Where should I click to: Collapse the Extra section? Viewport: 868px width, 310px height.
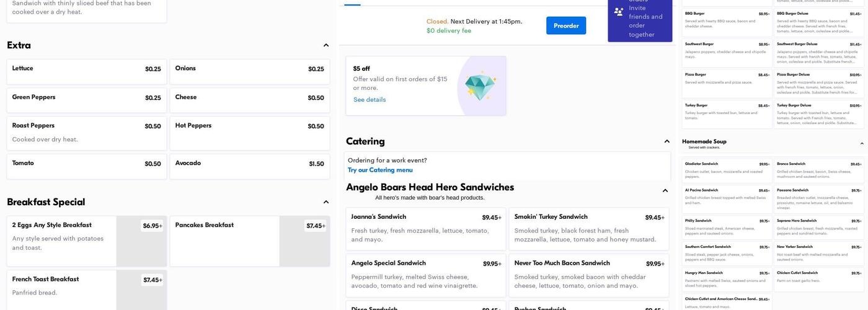point(326,45)
